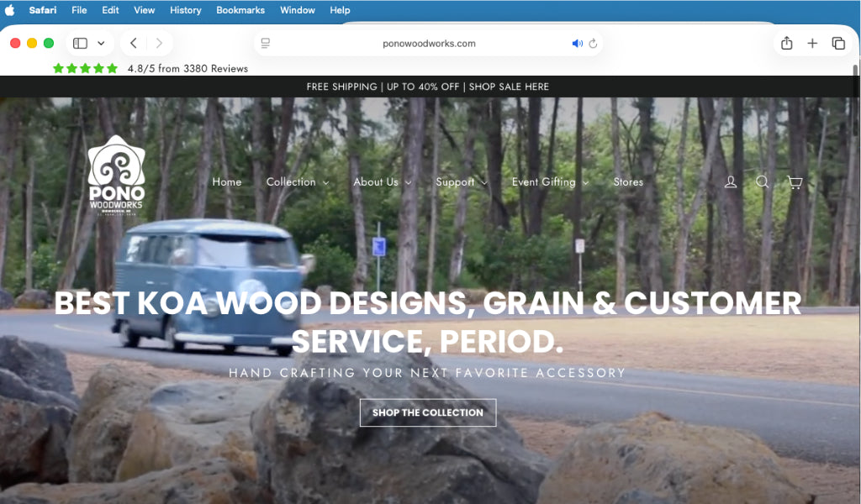
Task: Click the page reader icon in address bar
Action: (266, 44)
